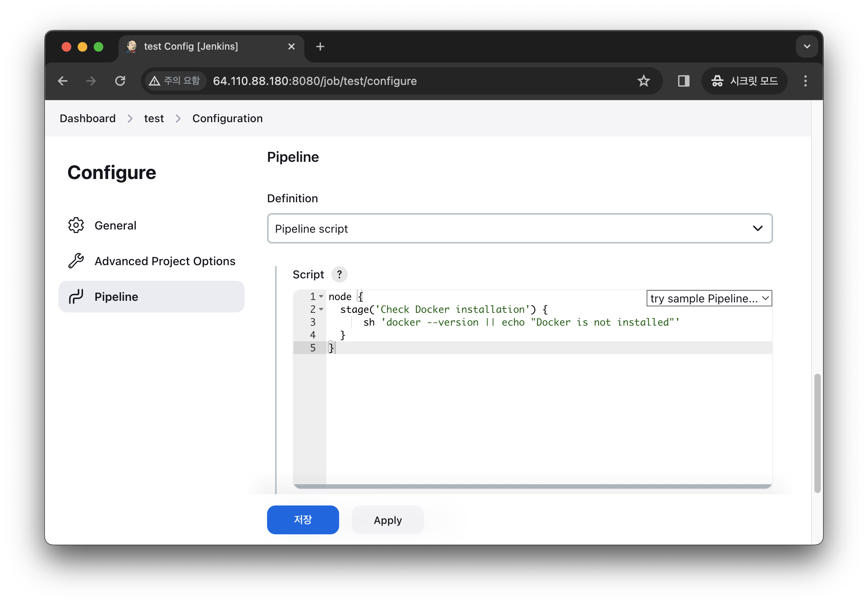
Task: Click the Configuration breadcrumb
Action: click(x=227, y=119)
